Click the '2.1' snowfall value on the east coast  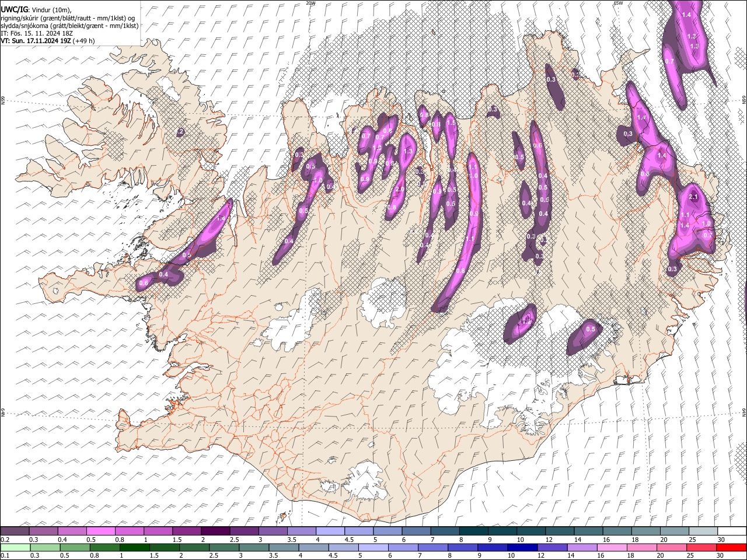coord(694,197)
